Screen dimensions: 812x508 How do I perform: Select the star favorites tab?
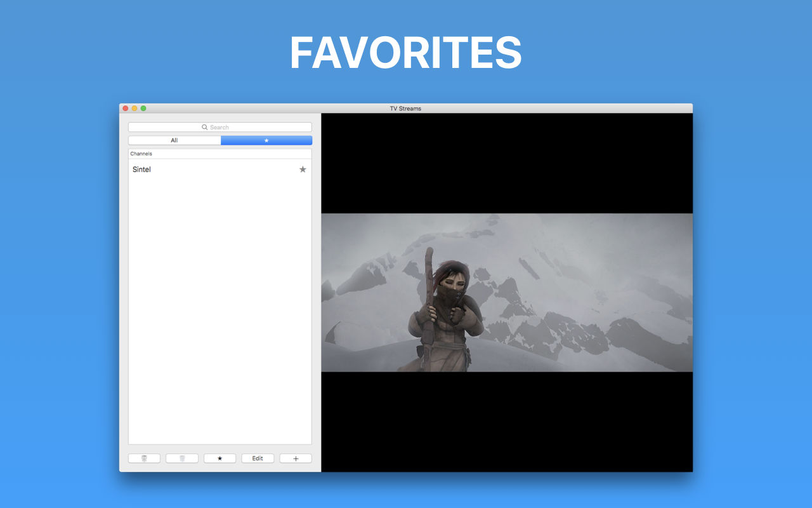(x=266, y=140)
